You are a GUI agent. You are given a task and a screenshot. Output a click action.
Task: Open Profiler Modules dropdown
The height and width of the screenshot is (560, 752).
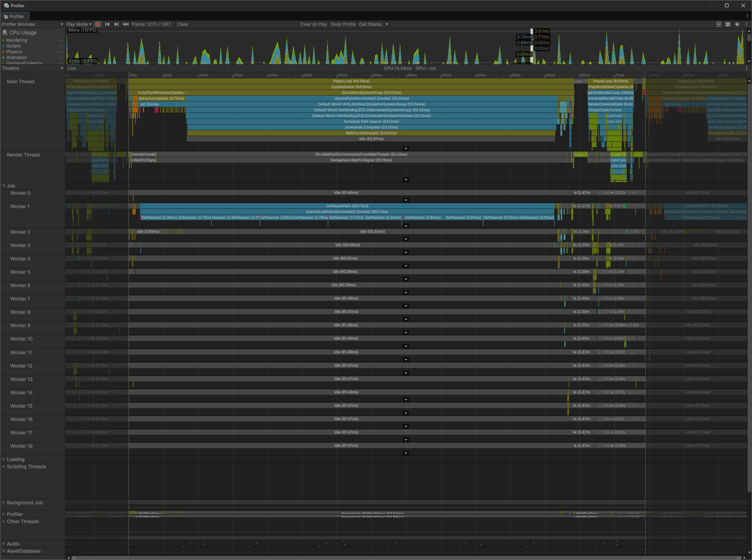[32, 24]
